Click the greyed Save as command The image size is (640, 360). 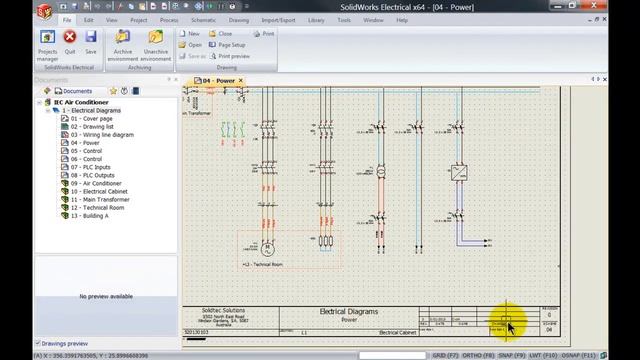(x=192, y=56)
